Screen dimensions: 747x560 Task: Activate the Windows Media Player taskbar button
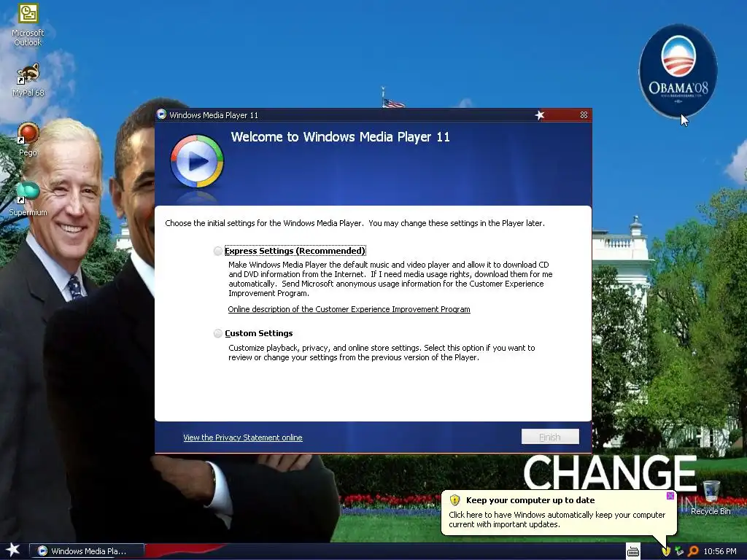pyautogui.click(x=87, y=551)
